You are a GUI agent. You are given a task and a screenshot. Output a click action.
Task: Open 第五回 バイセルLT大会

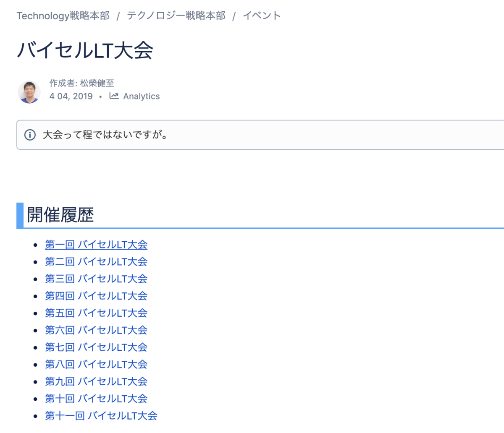pos(96,313)
